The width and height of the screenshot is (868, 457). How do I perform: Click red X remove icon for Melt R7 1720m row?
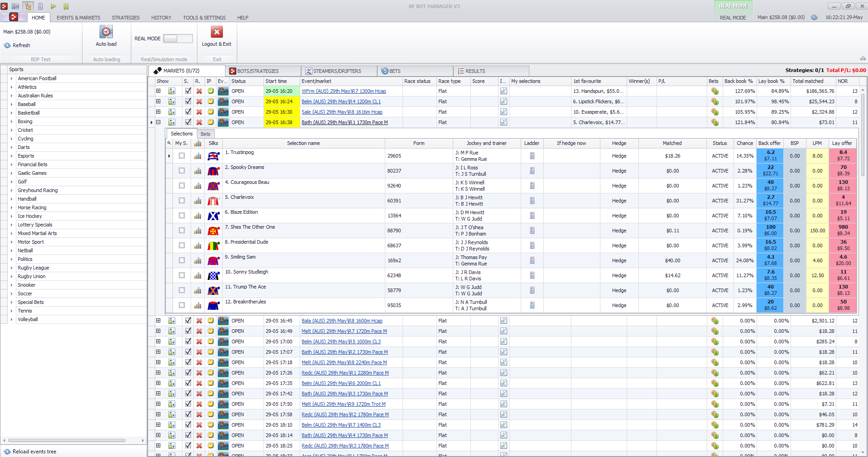[199, 331]
